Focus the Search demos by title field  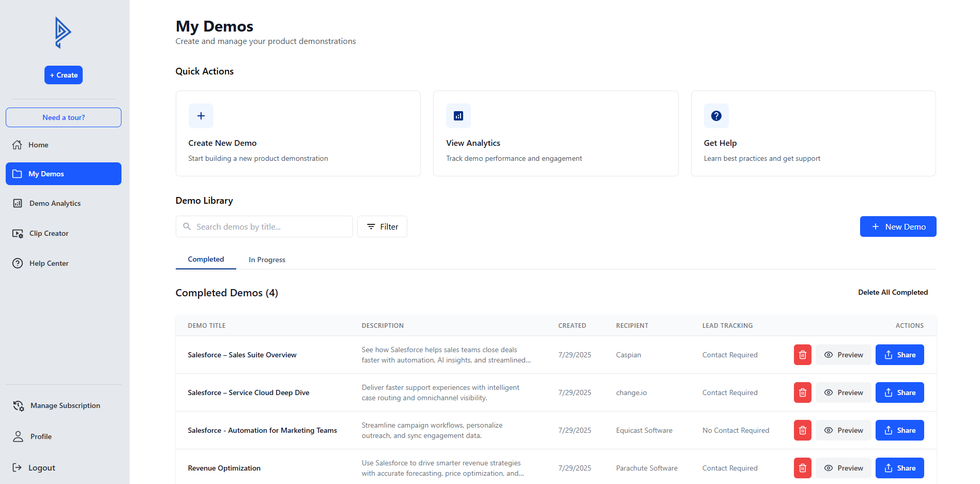click(x=264, y=226)
